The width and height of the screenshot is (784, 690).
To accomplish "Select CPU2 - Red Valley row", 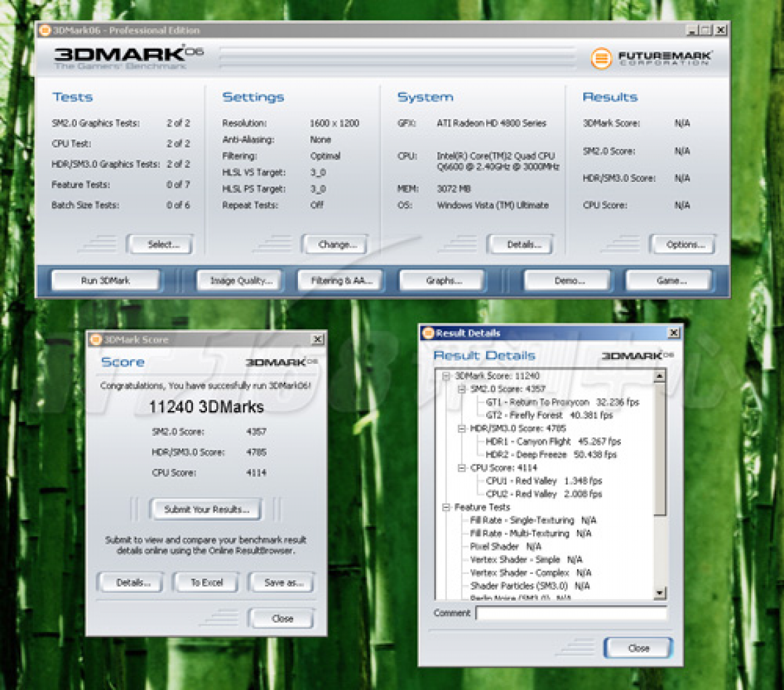I will pyautogui.click(x=544, y=494).
